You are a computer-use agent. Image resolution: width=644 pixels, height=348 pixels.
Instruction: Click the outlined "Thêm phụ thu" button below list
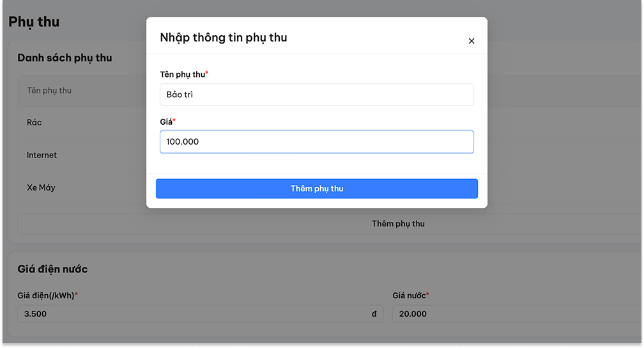pyautogui.click(x=398, y=224)
